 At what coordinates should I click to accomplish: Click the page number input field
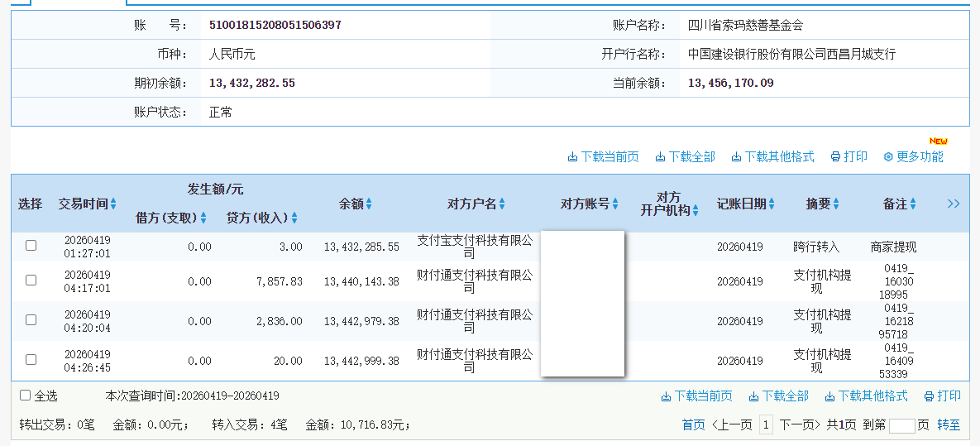pyautogui.click(x=901, y=426)
